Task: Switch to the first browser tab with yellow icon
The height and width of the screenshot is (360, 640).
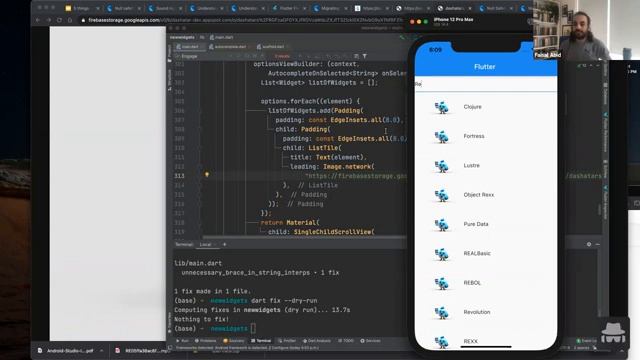Action: [82, 8]
